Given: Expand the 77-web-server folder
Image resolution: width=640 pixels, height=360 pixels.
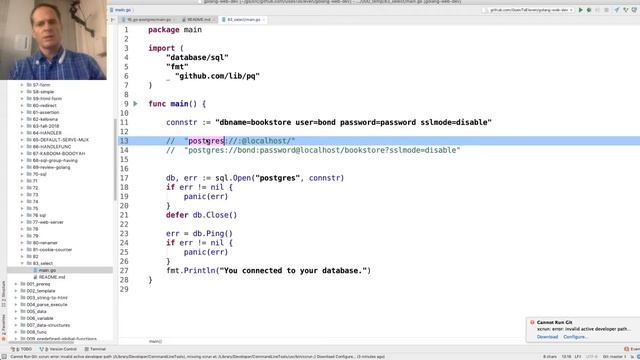Looking at the screenshot, I should tap(22, 222).
